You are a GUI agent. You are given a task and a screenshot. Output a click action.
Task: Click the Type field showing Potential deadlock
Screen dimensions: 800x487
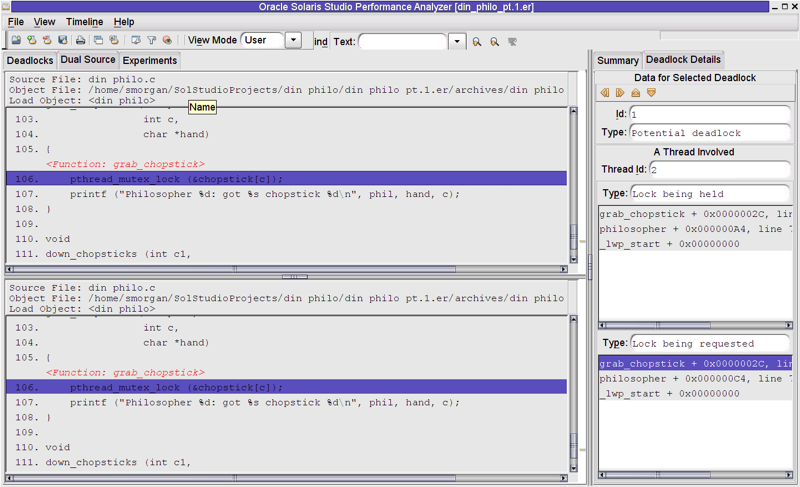pos(710,133)
